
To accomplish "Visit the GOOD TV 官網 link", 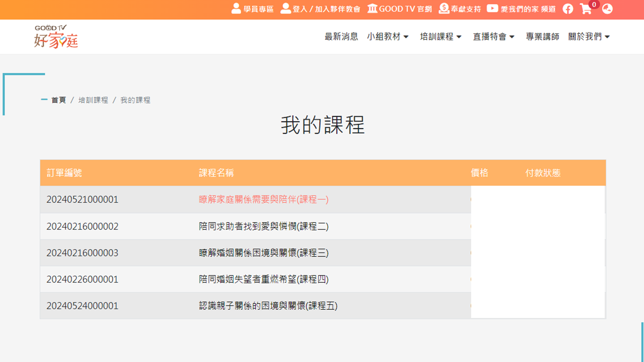I will 400,9.
